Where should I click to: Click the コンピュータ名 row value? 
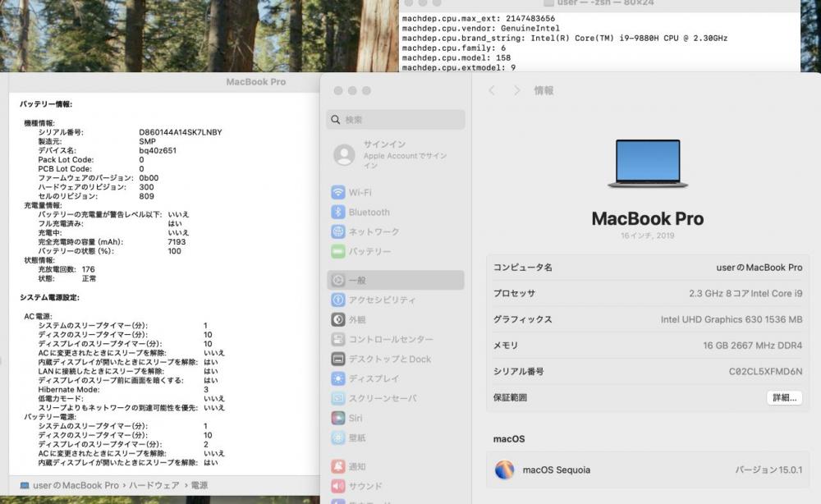[x=759, y=268]
